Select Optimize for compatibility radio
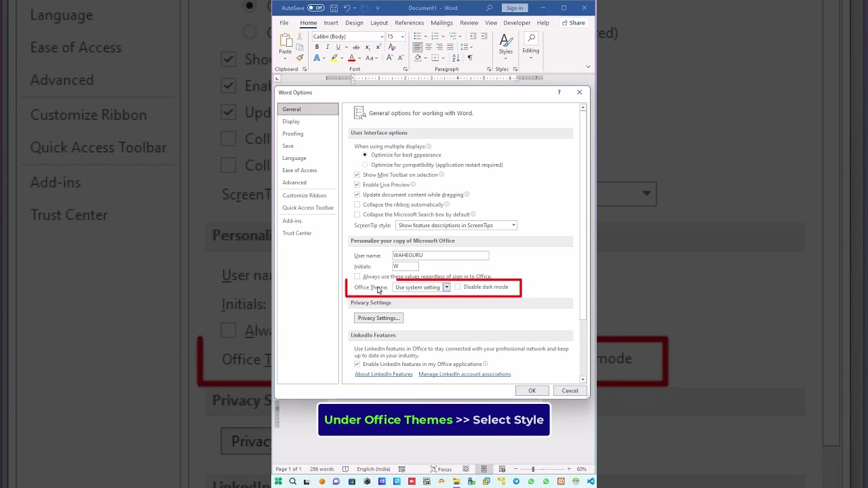The image size is (868, 488). click(x=365, y=165)
